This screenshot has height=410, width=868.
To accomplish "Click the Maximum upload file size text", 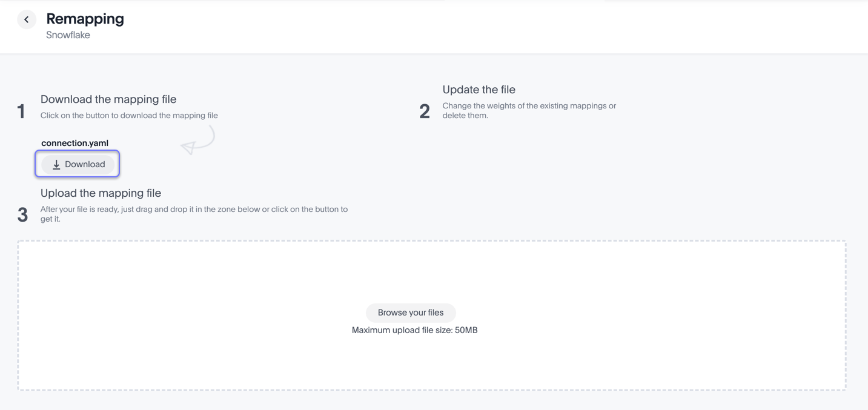I will pyautogui.click(x=414, y=330).
